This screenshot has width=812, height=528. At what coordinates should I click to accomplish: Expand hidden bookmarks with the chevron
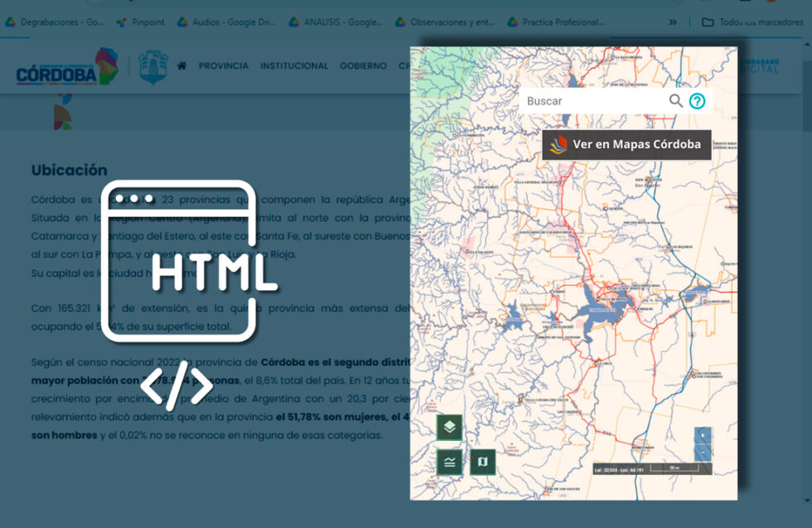coord(673,22)
